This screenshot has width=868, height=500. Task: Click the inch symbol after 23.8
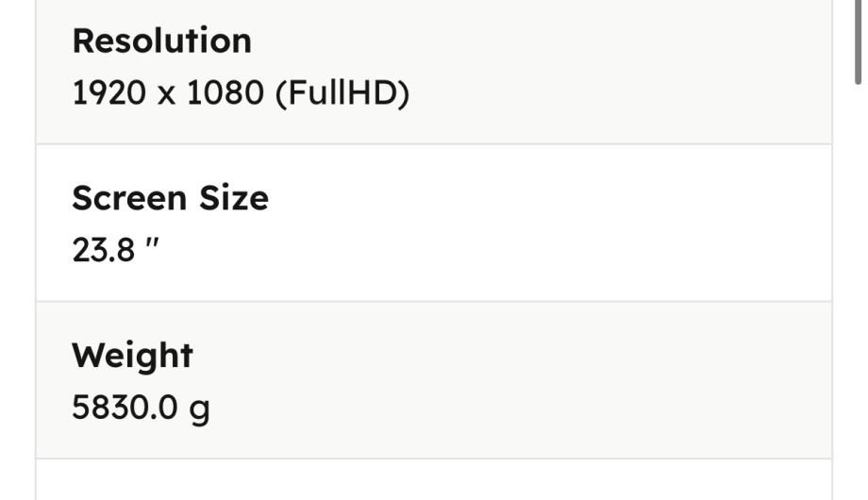[152, 251]
